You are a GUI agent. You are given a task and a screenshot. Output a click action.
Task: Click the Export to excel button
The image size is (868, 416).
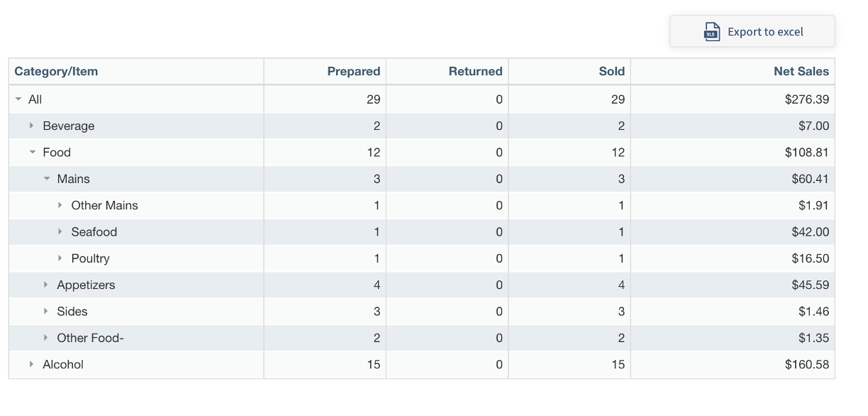tap(752, 32)
